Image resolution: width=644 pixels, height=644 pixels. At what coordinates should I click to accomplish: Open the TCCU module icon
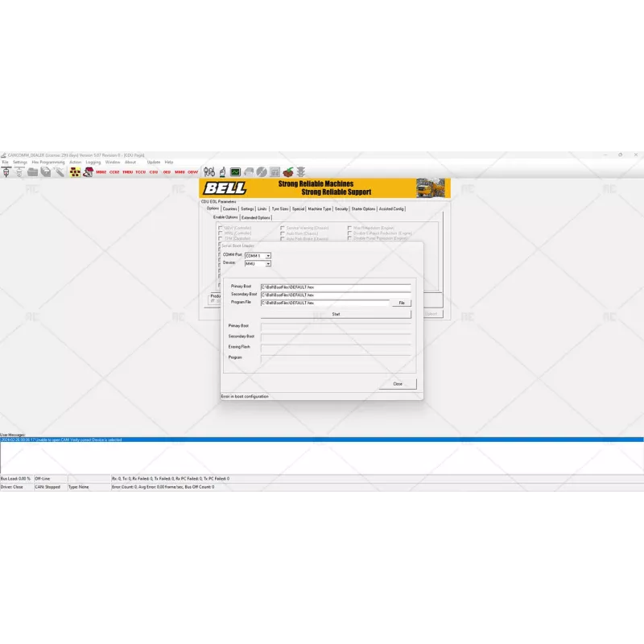click(x=142, y=171)
